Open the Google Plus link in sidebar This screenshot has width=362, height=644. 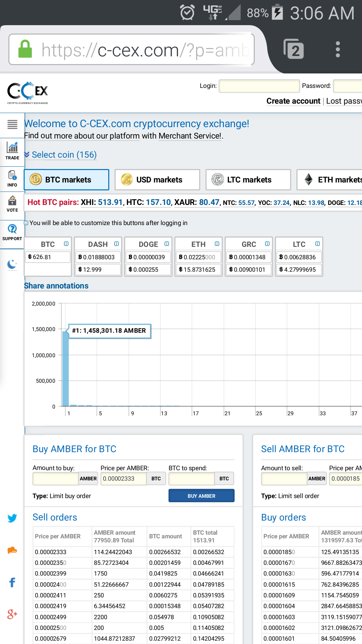pyautogui.click(x=12, y=614)
